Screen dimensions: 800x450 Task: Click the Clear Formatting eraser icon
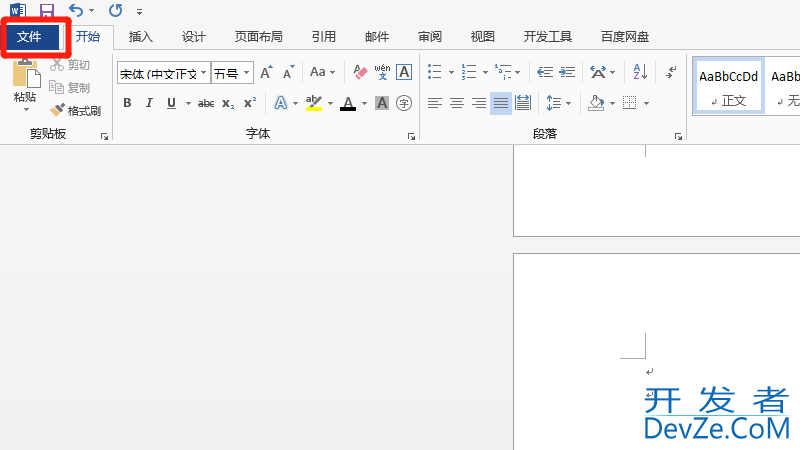coord(360,72)
